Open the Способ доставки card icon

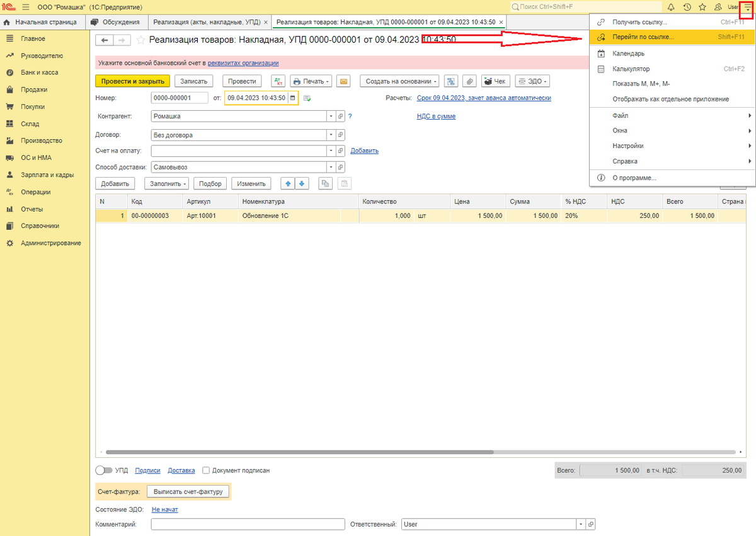341,168
